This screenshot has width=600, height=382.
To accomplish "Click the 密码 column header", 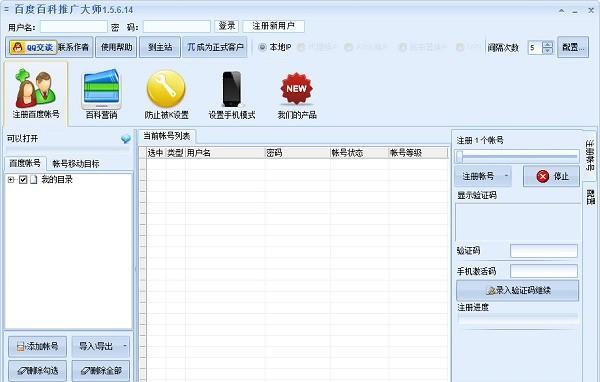I will (297, 153).
